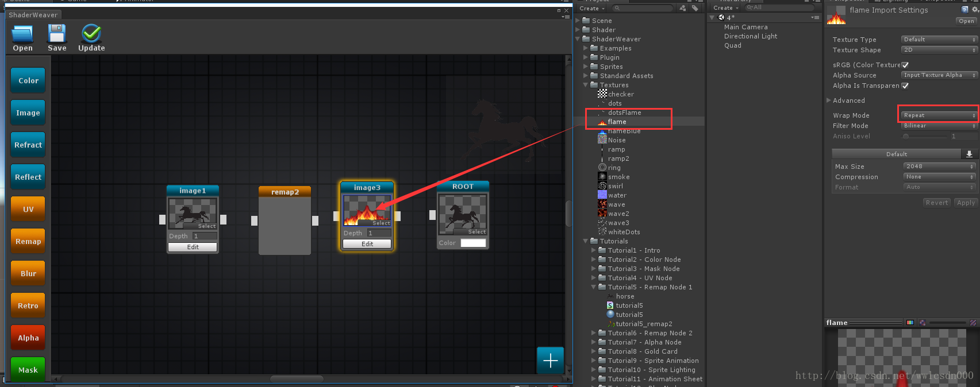The image size is (980, 387).
Task: Select Quad in Hierarchy
Action: tap(732, 45)
